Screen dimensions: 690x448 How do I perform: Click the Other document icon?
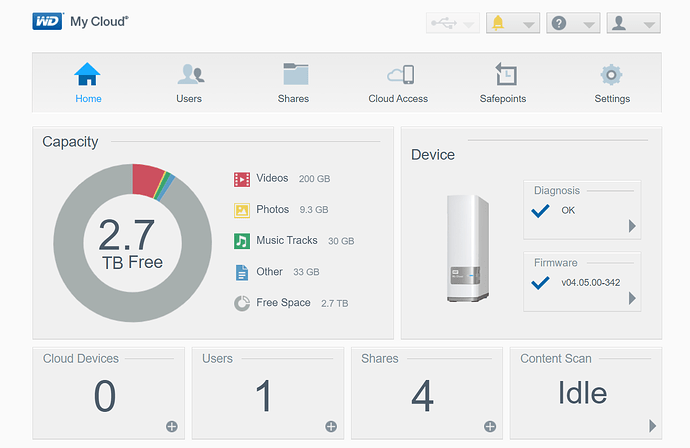242,272
